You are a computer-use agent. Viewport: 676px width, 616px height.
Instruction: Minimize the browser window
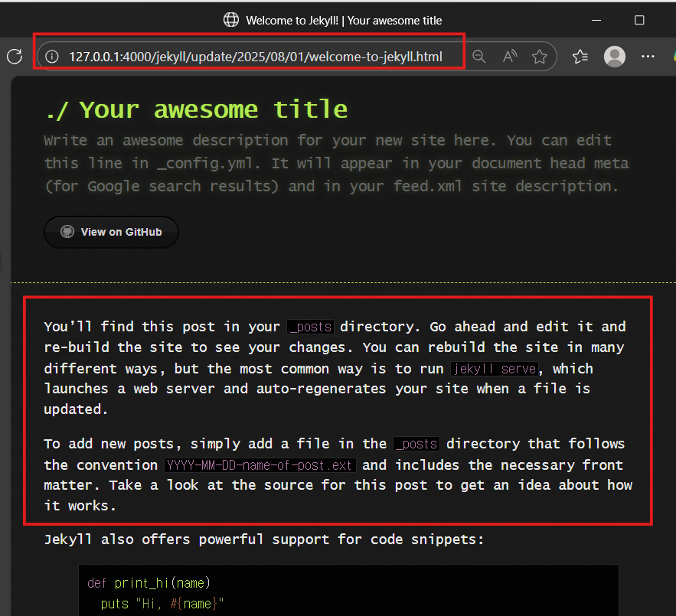(x=596, y=20)
